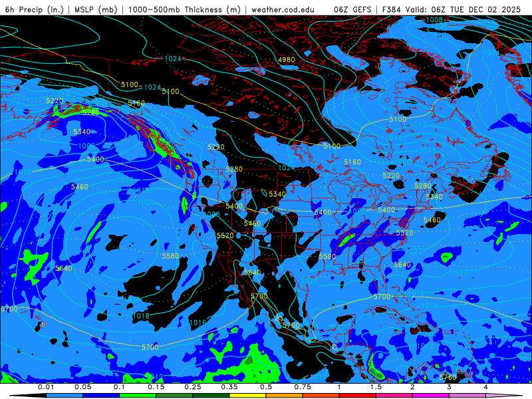Image resolution: width=532 pixels, height=399 pixels.
Task: Click the '6h Precip (in.)' title text
Action: (35, 9)
